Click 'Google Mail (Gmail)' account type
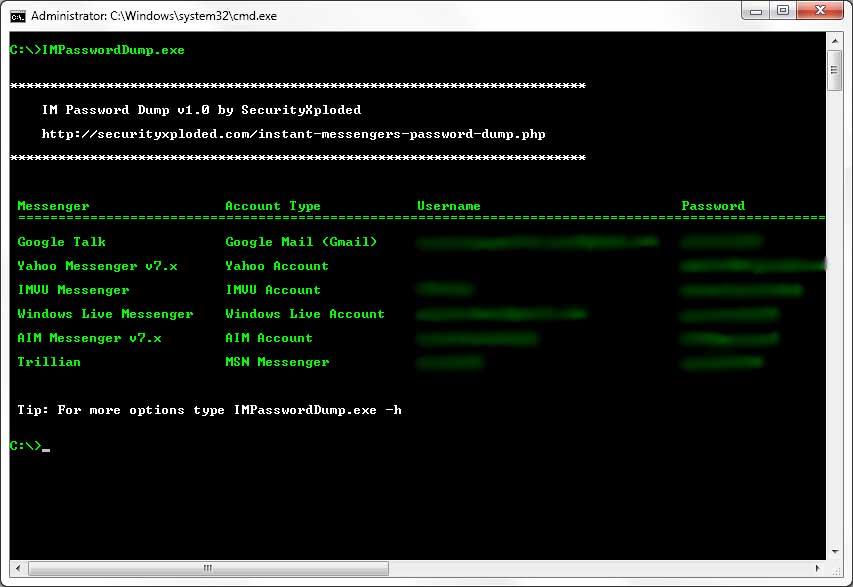Image resolution: width=853 pixels, height=587 pixels. [x=301, y=242]
